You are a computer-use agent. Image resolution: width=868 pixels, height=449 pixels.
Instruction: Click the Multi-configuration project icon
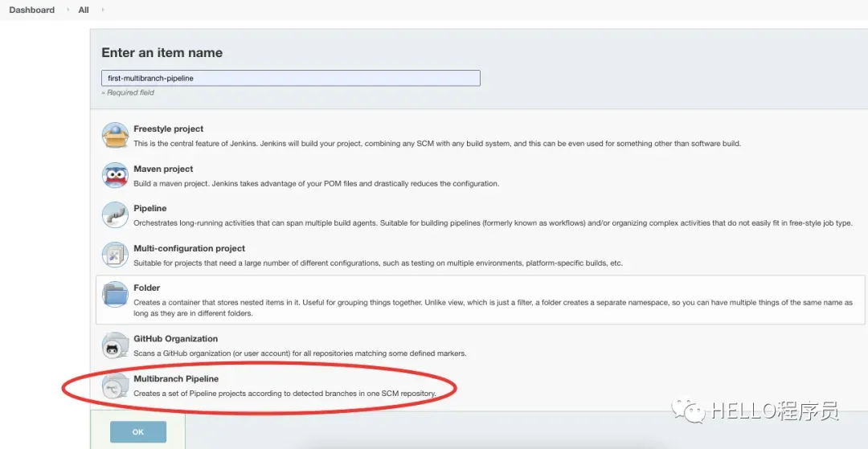click(x=115, y=255)
